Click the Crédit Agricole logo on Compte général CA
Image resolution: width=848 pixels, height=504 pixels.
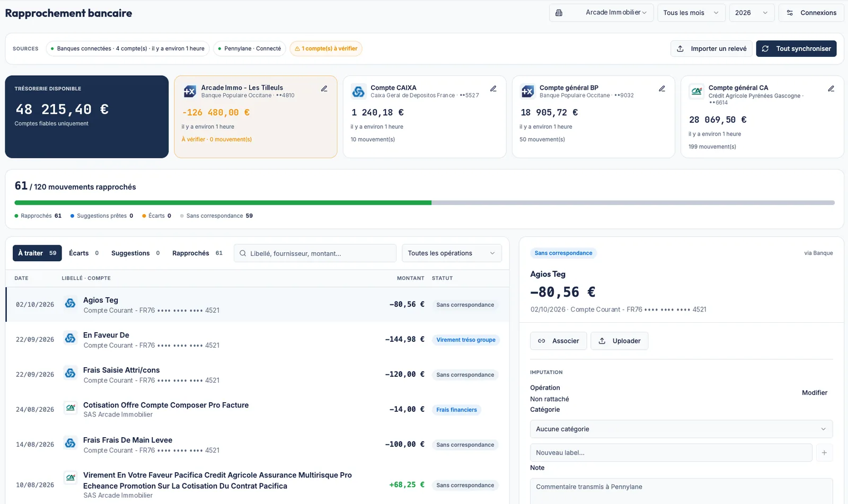pyautogui.click(x=696, y=92)
